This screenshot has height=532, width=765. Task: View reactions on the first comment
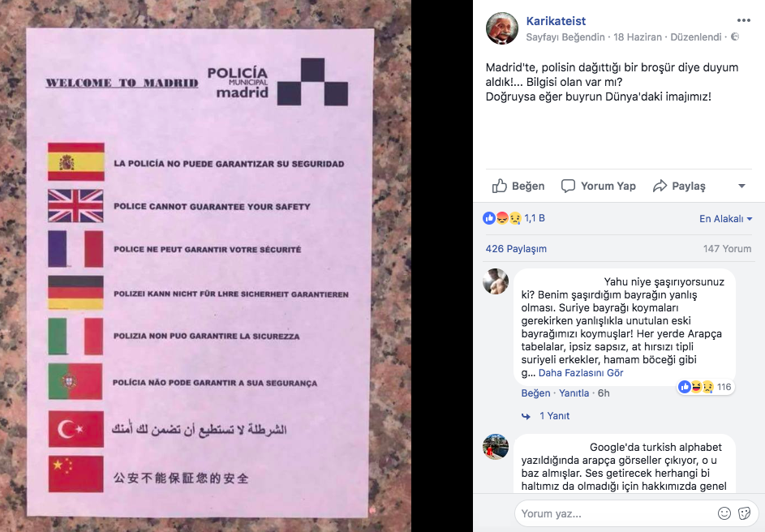tap(705, 387)
